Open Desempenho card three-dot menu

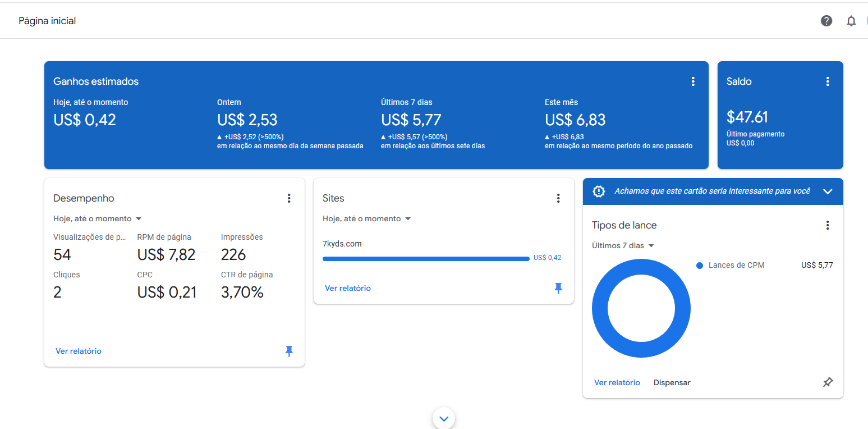[289, 198]
